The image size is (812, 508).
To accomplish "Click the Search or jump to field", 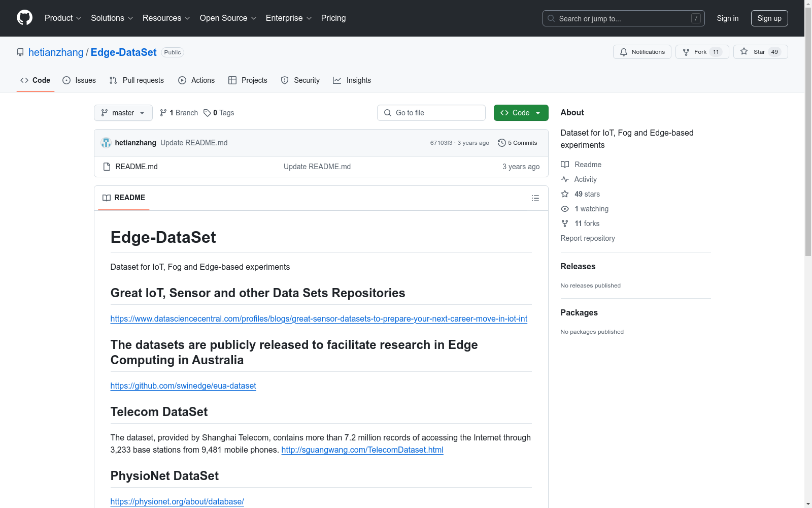I will pos(624,18).
